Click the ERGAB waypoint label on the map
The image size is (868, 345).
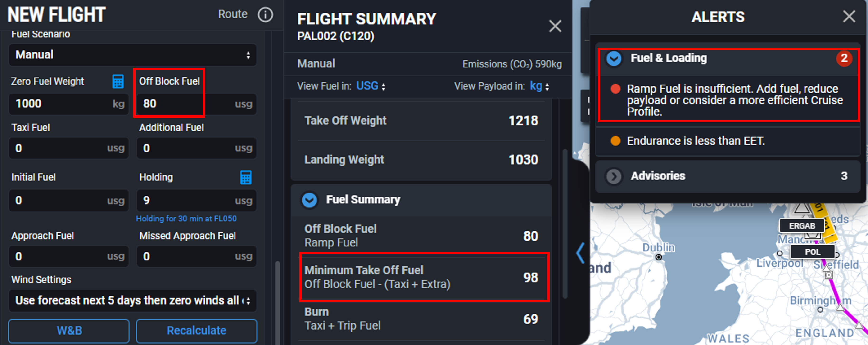(802, 225)
